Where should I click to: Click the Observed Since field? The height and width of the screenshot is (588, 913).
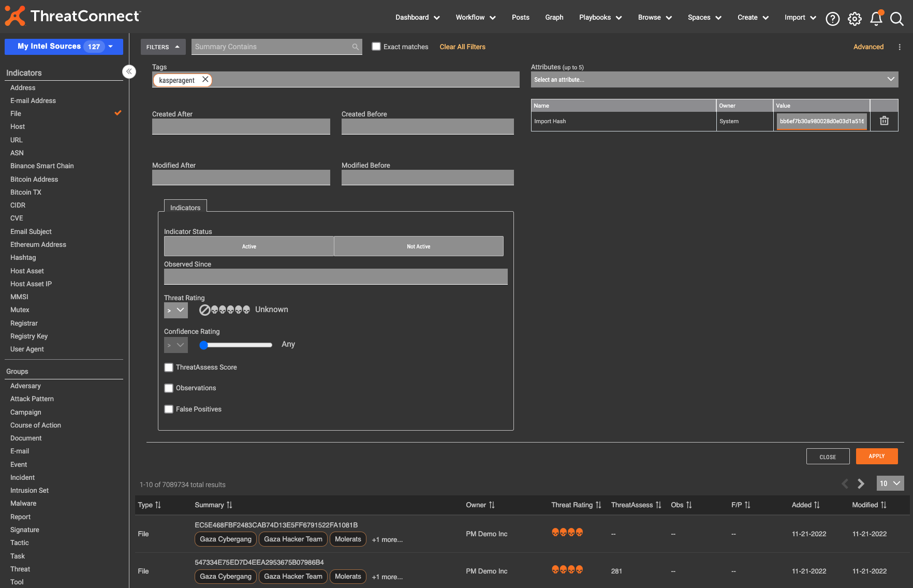click(336, 276)
